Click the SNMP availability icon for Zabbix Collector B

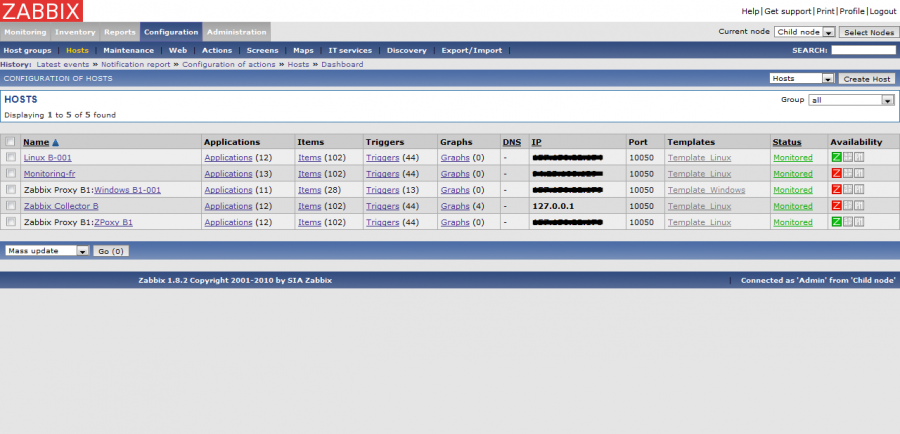pos(848,206)
